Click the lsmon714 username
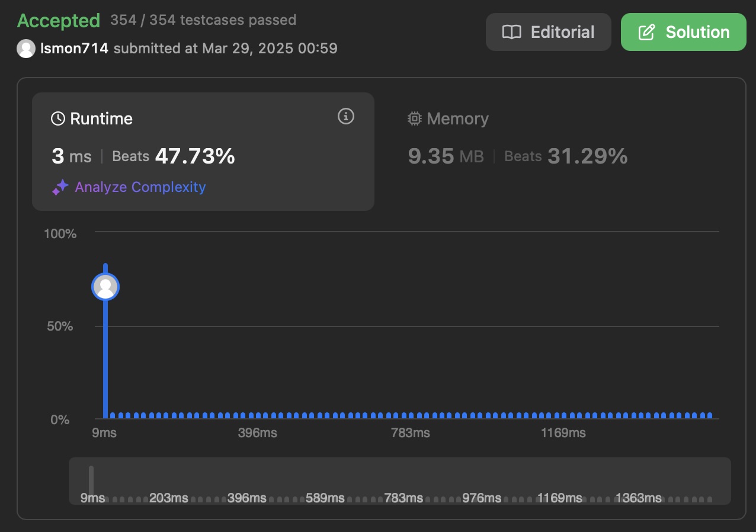 (x=73, y=49)
